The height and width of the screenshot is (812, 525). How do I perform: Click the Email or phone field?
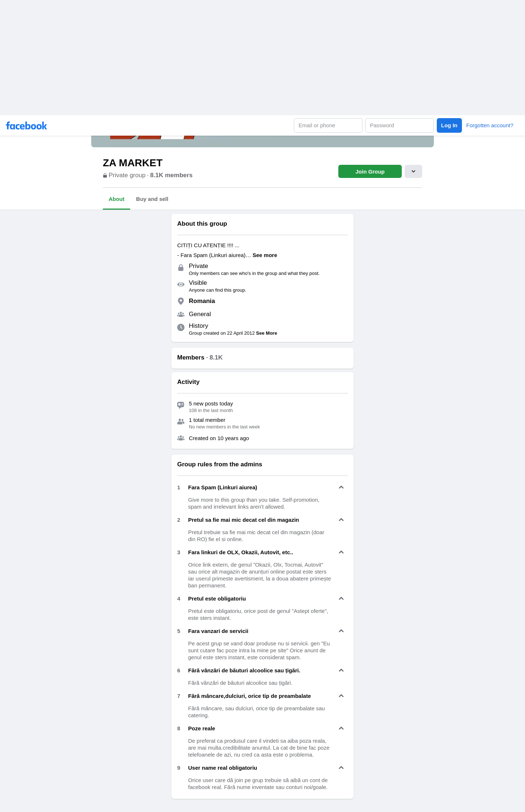[x=328, y=125]
